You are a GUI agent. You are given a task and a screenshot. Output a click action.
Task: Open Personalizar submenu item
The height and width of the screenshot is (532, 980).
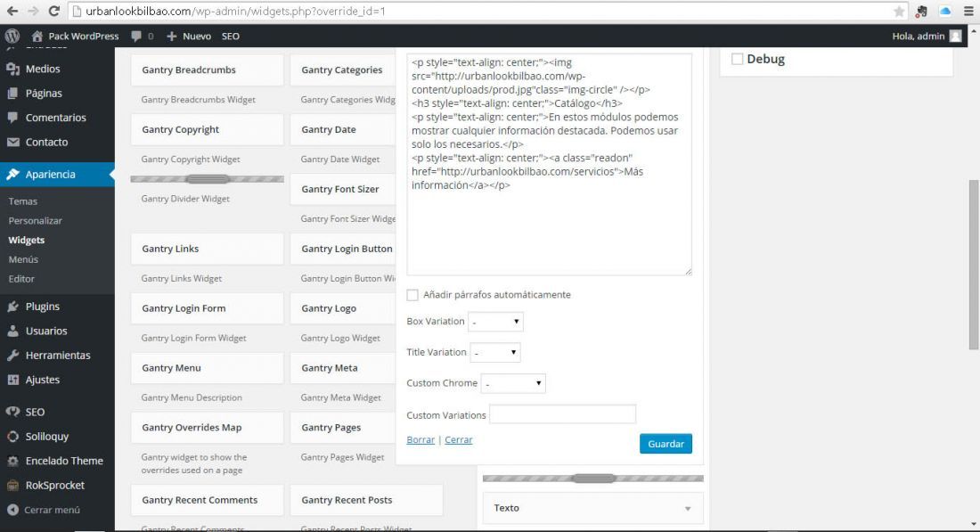(x=35, y=221)
